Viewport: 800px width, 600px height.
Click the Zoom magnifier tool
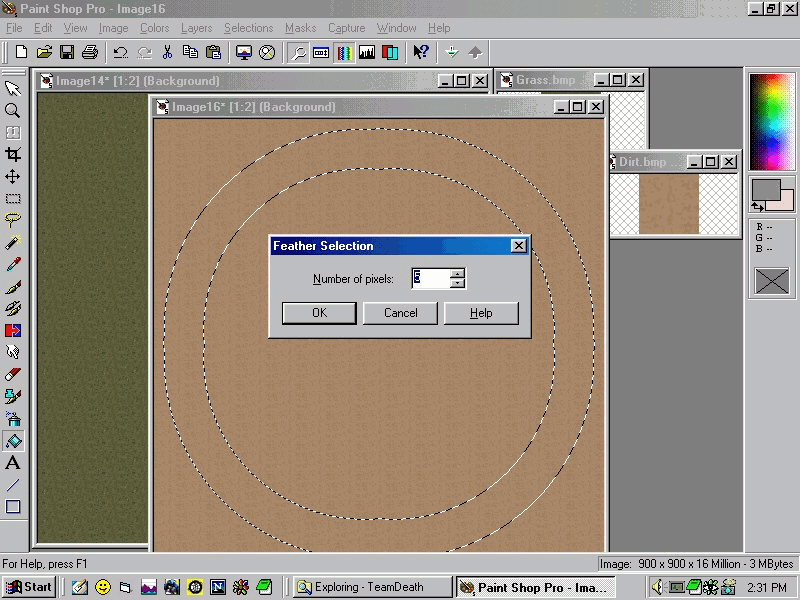click(x=13, y=110)
